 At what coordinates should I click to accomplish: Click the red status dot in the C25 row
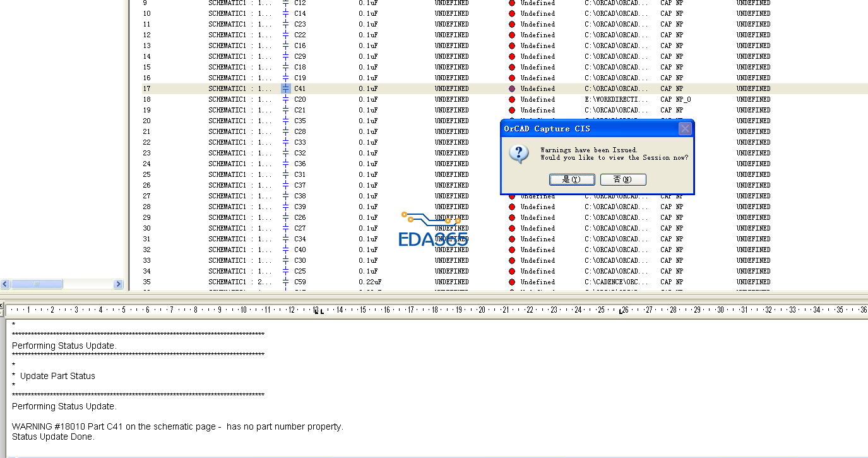click(x=512, y=271)
